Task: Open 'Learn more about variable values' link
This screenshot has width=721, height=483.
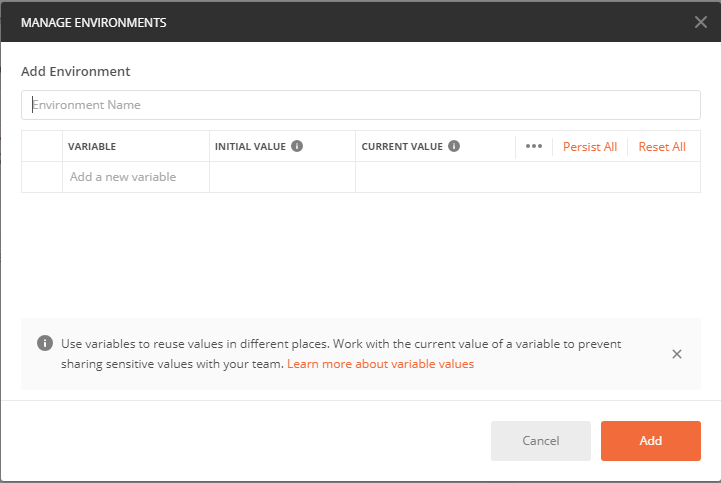Action: [380, 364]
